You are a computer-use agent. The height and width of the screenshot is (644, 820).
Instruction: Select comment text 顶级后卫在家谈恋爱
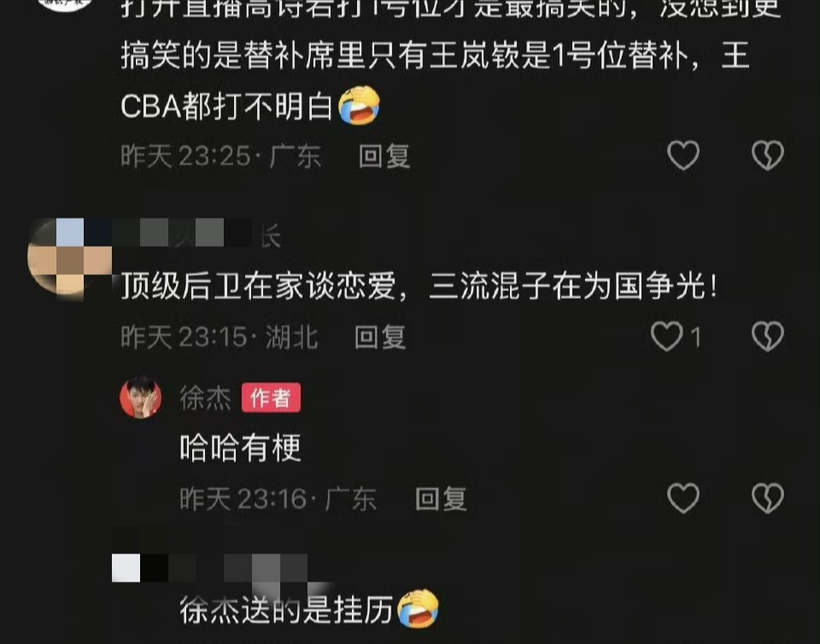258,286
